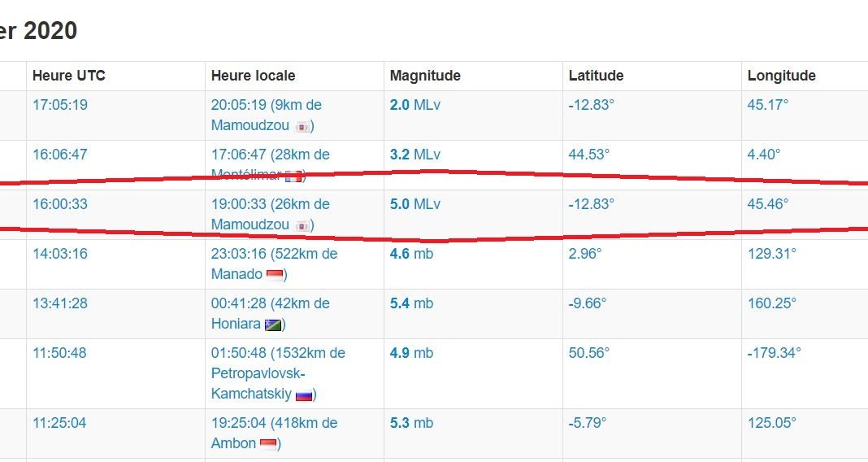Open the 17:05:19 UTC time link

[60, 105]
